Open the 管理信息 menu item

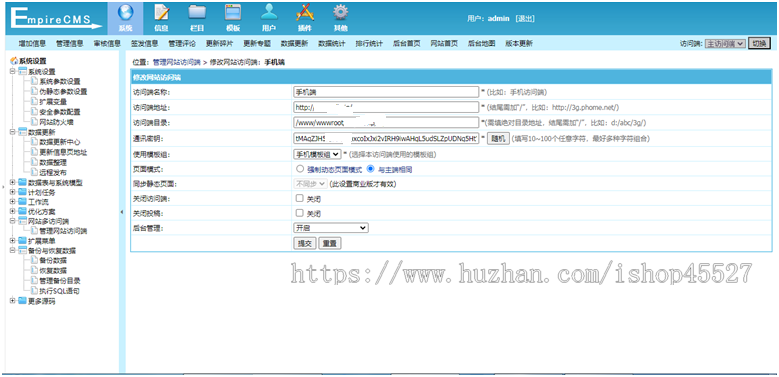tap(70, 44)
